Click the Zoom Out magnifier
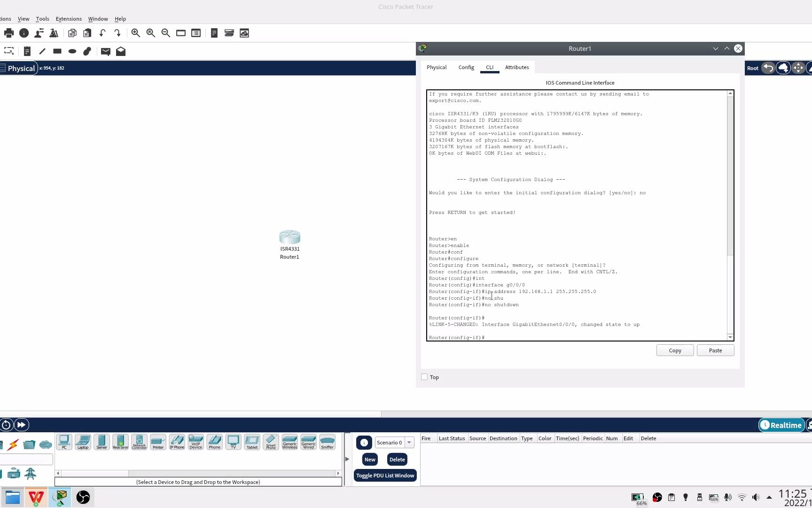The height and width of the screenshot is (508, 812). click(x=166, y=33)
